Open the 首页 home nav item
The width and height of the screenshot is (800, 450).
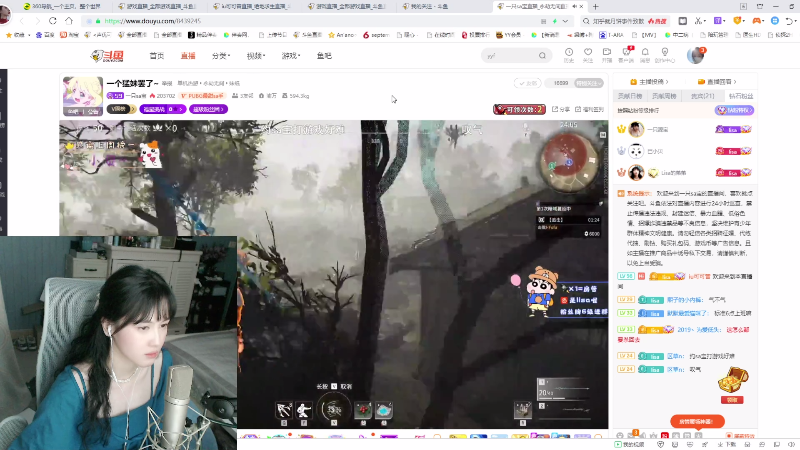(157, 56)
